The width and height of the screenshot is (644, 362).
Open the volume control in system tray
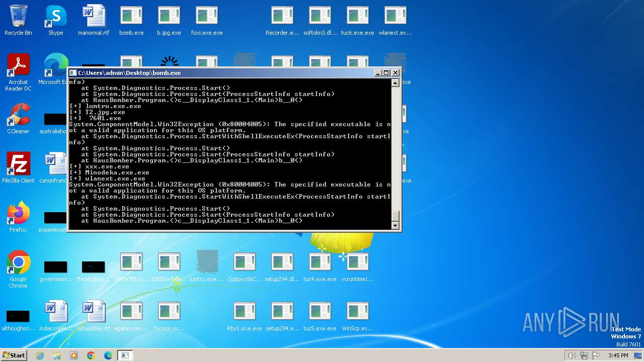tap(572, 355)
